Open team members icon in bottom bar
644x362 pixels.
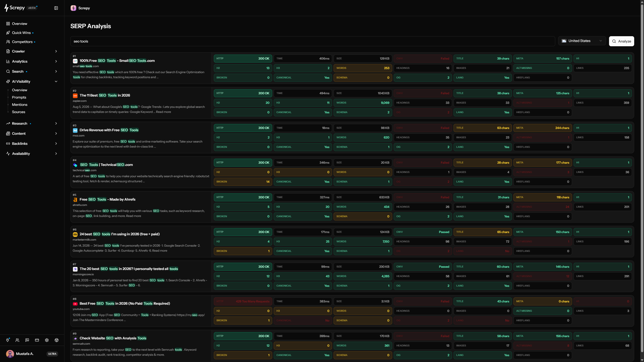[17, 340]
